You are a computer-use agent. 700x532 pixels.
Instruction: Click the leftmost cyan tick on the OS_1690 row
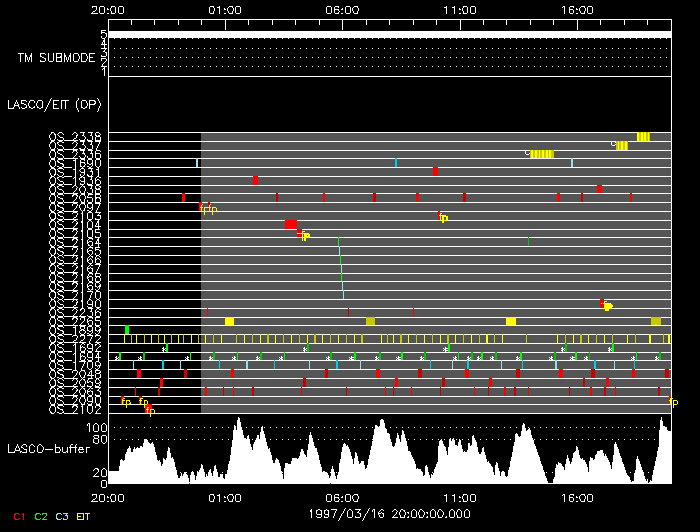(x=197, y=162)
